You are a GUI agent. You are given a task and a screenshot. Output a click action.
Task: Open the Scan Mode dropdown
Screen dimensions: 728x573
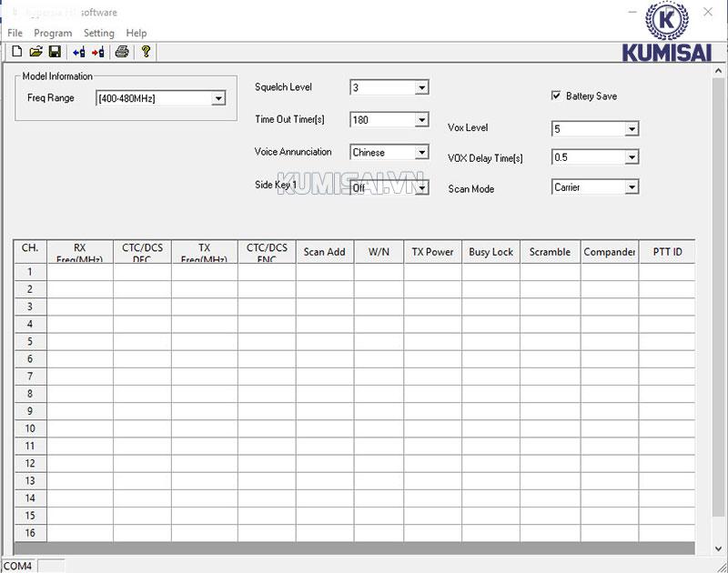[x=632, y=187]
